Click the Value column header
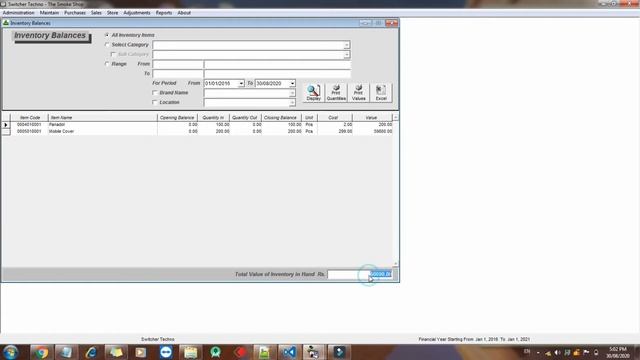Image resolution: width=640 pixels, height=360 pixels. coord(372,118)
